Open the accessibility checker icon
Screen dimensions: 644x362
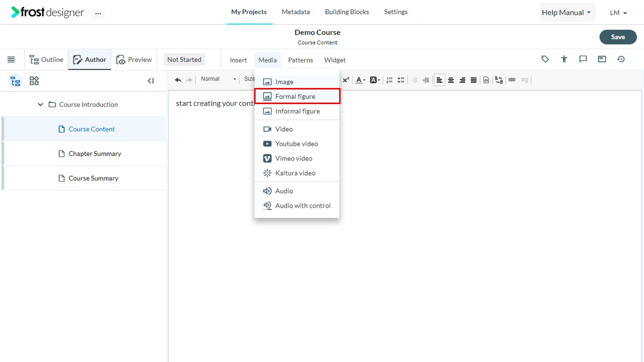[x=565, y=59]
